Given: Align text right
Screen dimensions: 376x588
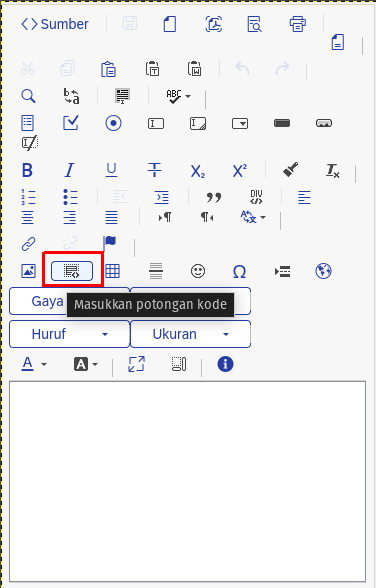Looking at the screenshot, I should 70,217.
